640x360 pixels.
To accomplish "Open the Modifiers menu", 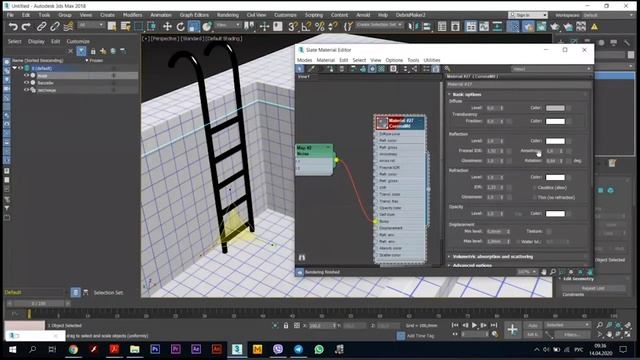I will [x=133, y=15].
